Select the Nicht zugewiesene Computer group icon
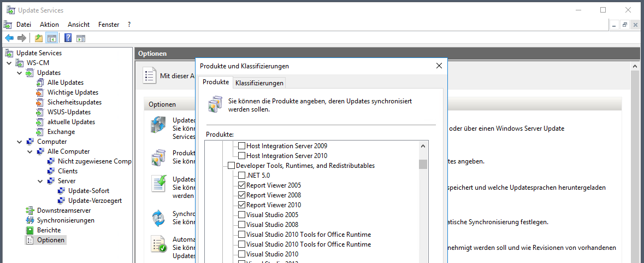The width and height of the screenshot is (644, 263). point(50,161)
